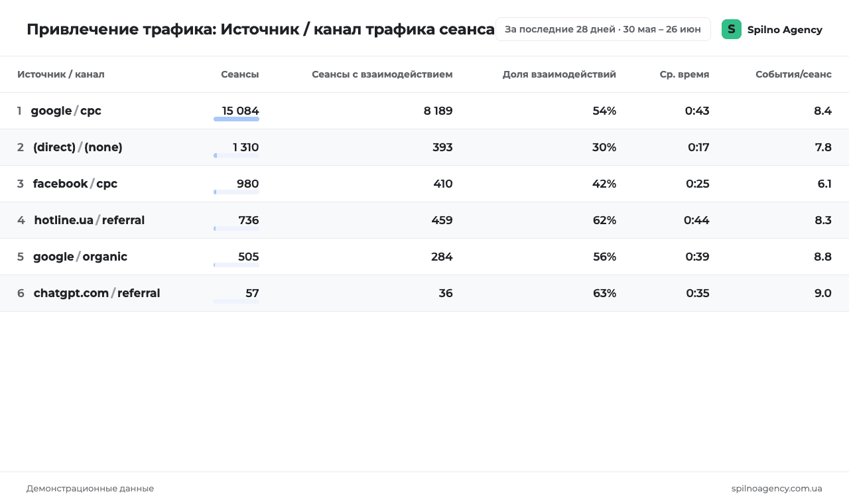849x504 pixels.
Task: Open the date range 'За последние 28 дней' selector
Action: click(x=603, y=29)
